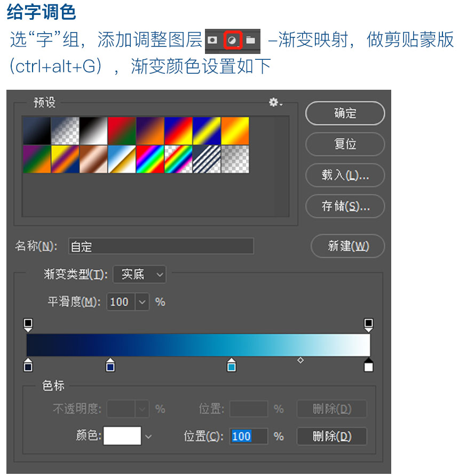The width and height of the screenshot is (459, 476).
Task: Click the enabled 删除(D) color stop button
Action: click(x=331, y=436)
